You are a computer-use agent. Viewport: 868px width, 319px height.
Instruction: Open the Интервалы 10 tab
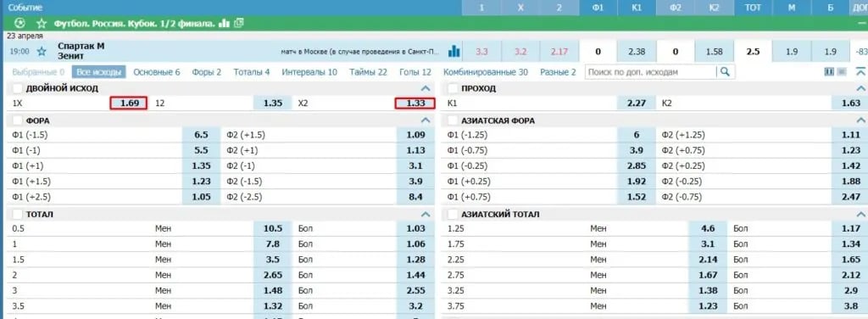point(309,72)
